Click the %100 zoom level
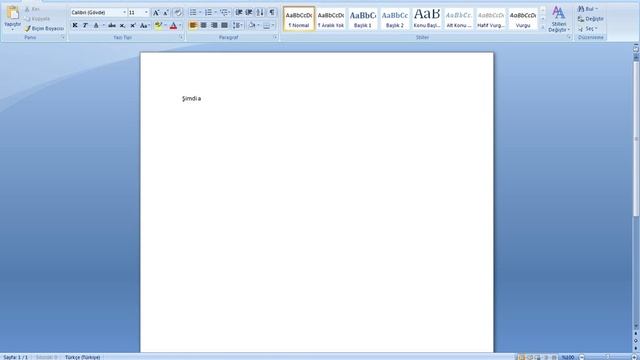The height and width of the screenshot is (360, 640). click(x=568, y=357)
